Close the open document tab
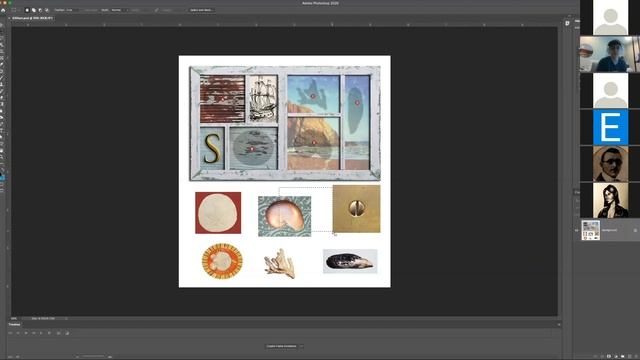The width and height of the screenshot is (640, 360). click(x=10, y=18)
